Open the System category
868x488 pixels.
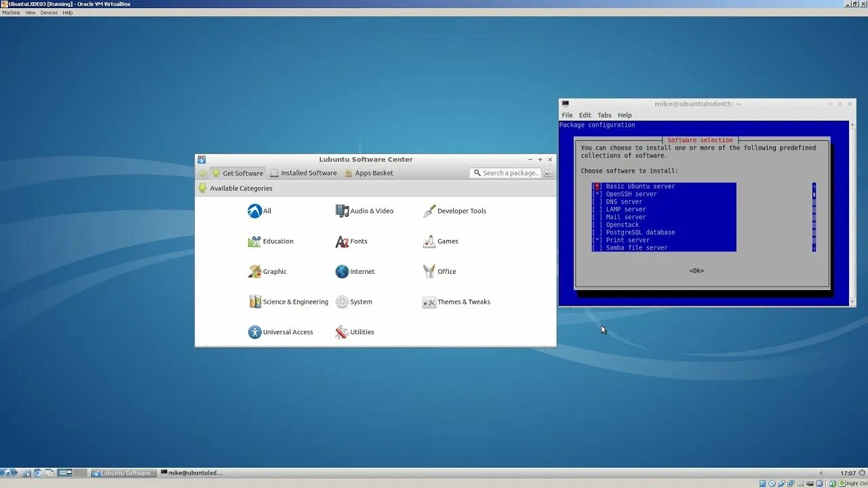coord(353,302)
